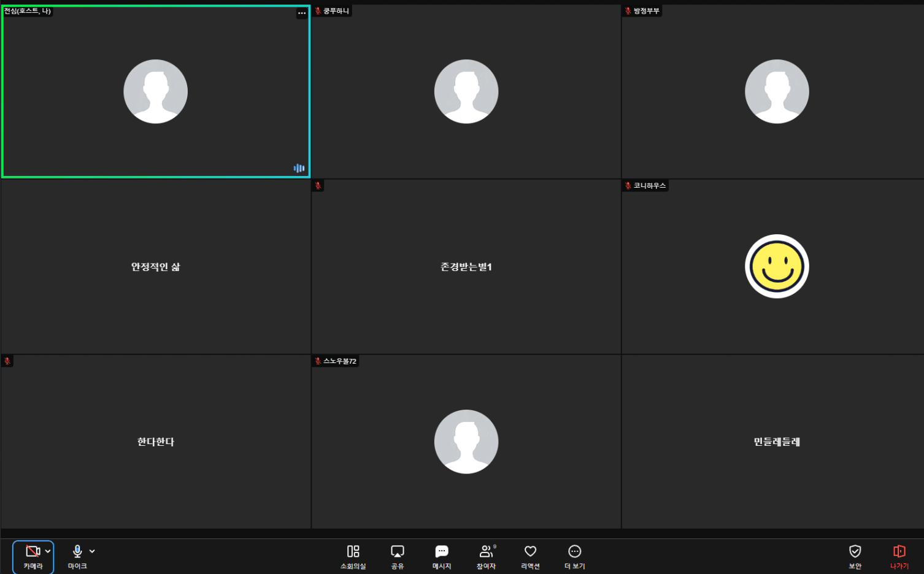Select the 안정적인 삶 participant tile
The height and width of the screenshot is (574, 924).
point(155,267)
